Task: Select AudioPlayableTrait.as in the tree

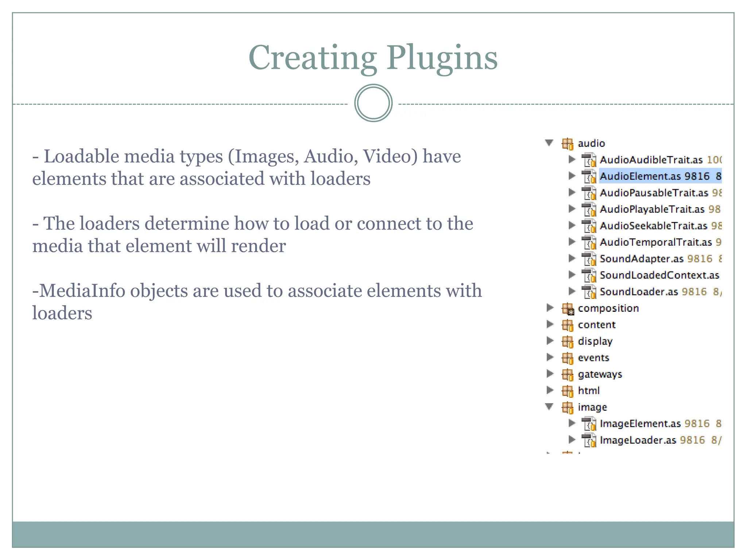Action: tap(652, 209)
